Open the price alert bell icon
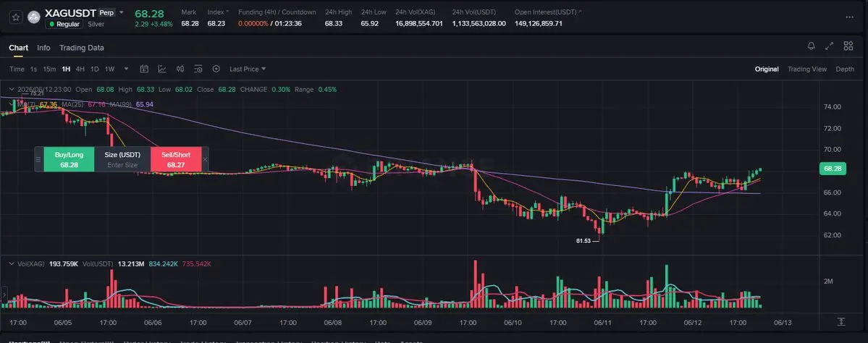Screen dimensions: 868x343 click(x=811, y=46)
